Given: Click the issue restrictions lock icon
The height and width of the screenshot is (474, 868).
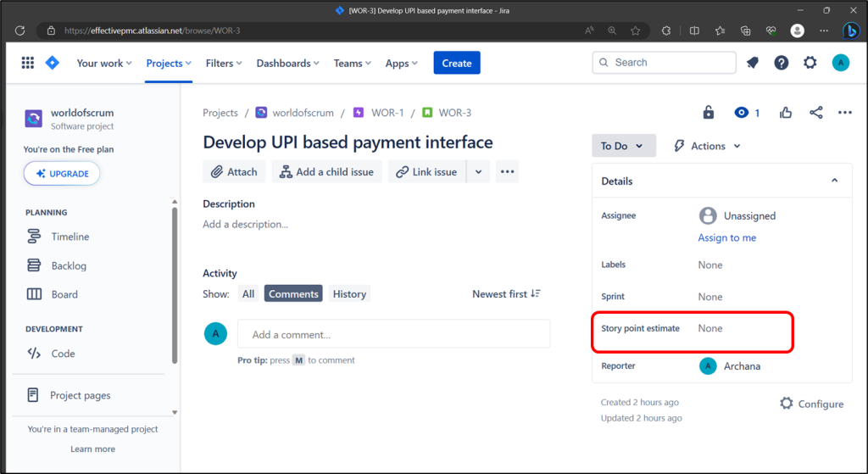Looking at the screenshot, I should click(708, 113).
